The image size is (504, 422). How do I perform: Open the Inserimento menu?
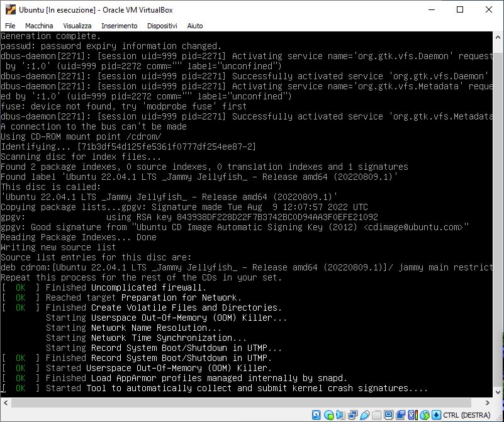(x=120, y=26)
